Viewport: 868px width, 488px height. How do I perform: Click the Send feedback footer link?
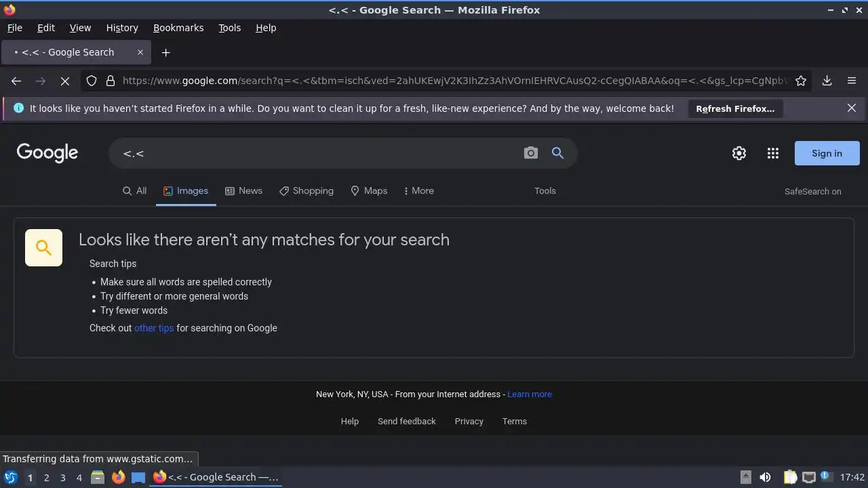[x=407, y=421]
